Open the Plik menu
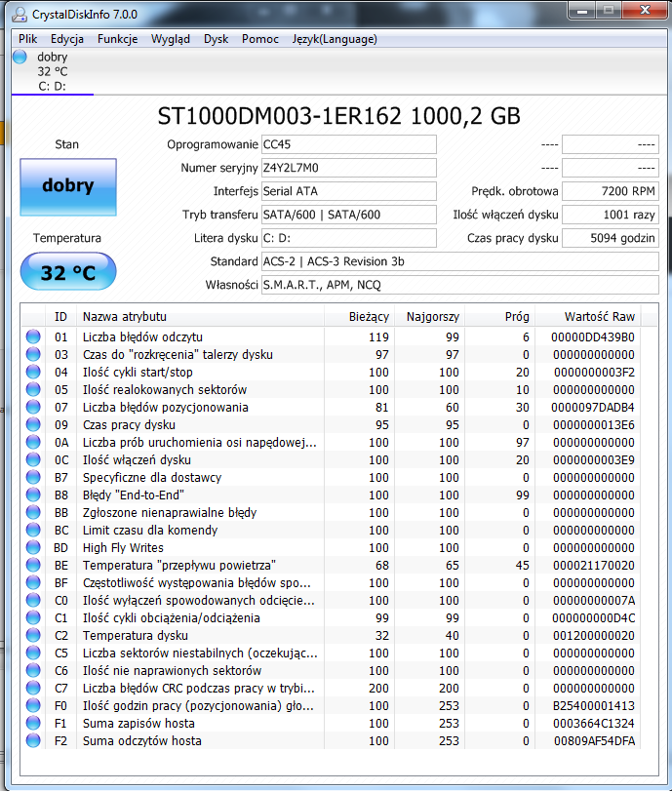This screenshot has width=672, height=792. 27,39
